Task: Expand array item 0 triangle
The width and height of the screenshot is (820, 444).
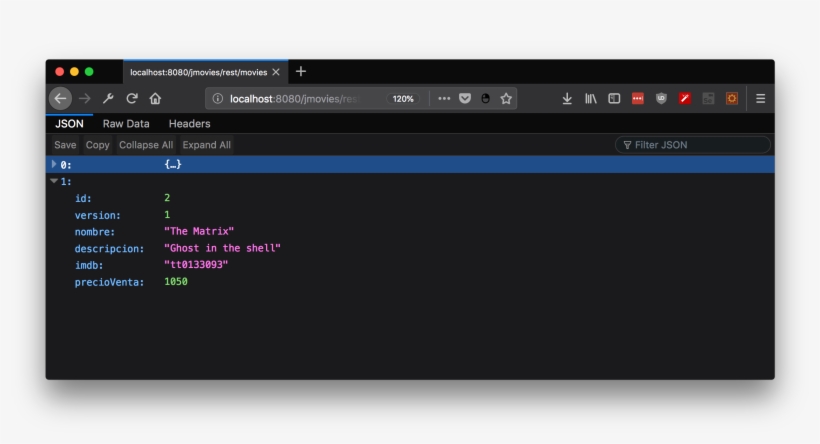Action: pos(54,164)
